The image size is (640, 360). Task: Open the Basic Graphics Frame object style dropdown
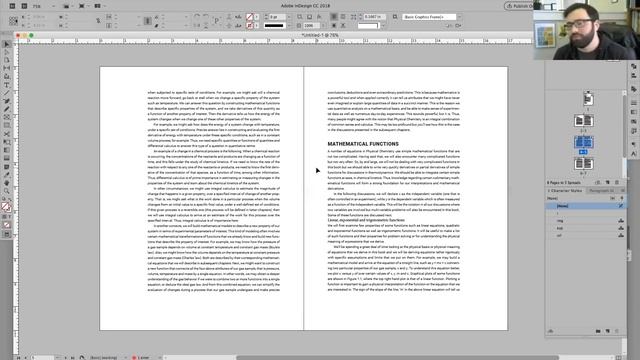coord(460,17)
